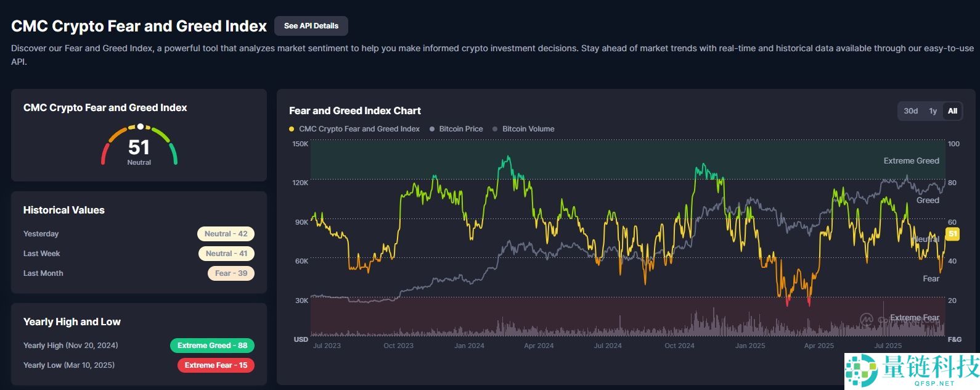Select the All time range tab
This screenshot has height=390, width=980.
coord(952,111)
